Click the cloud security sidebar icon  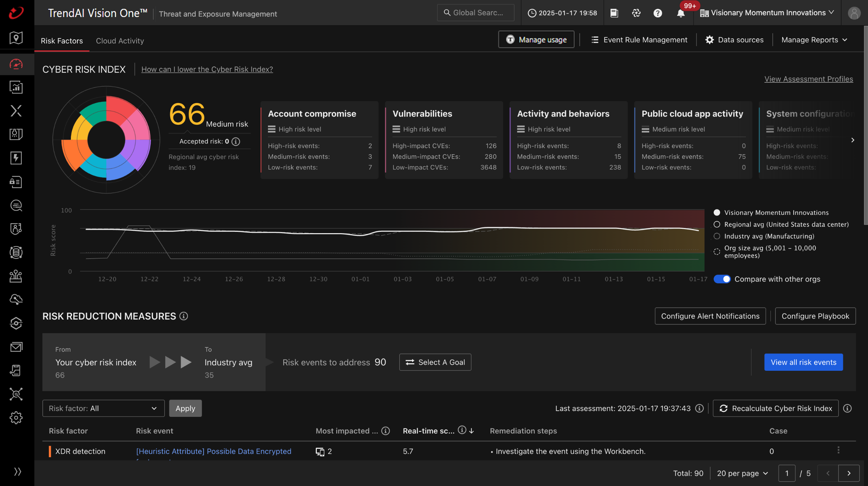coord(16,300)
